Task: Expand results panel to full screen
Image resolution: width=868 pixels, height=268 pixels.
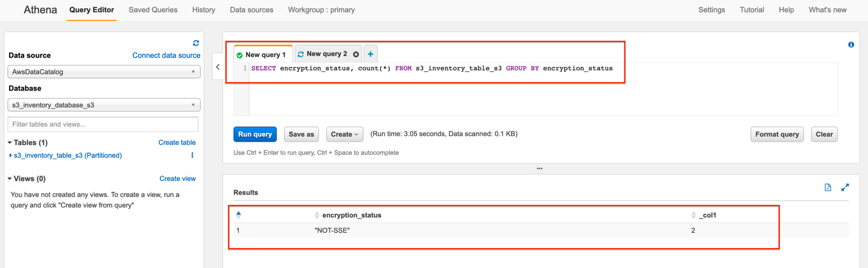Action: (845, 188)
